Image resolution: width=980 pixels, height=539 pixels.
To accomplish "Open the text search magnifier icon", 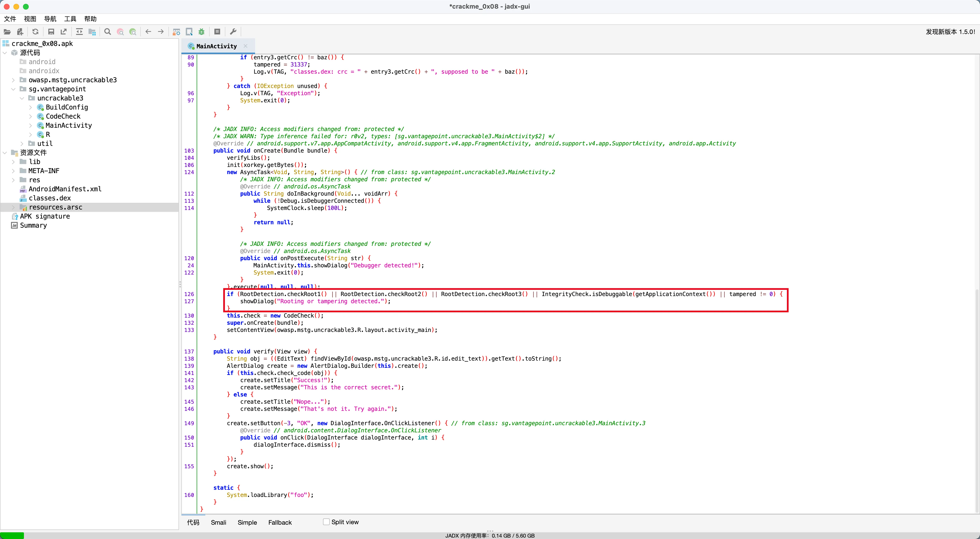I will pos(108,32).
